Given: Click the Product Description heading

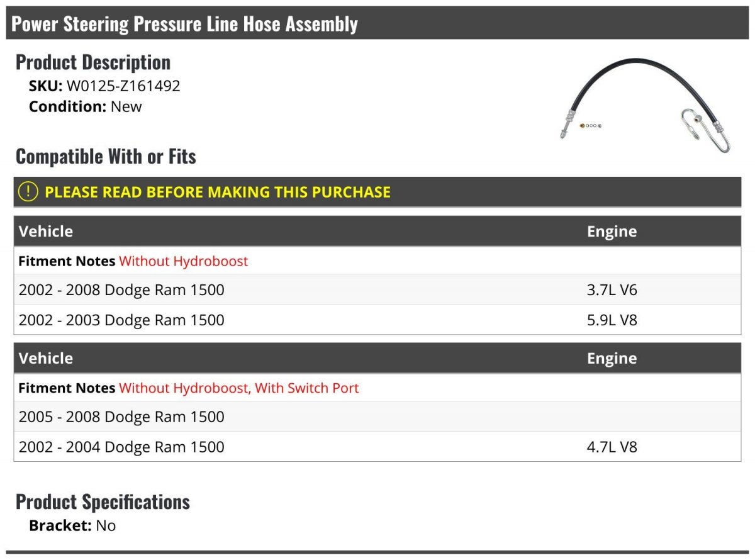Looking at the screenshot, I should [x=93, y=62].
